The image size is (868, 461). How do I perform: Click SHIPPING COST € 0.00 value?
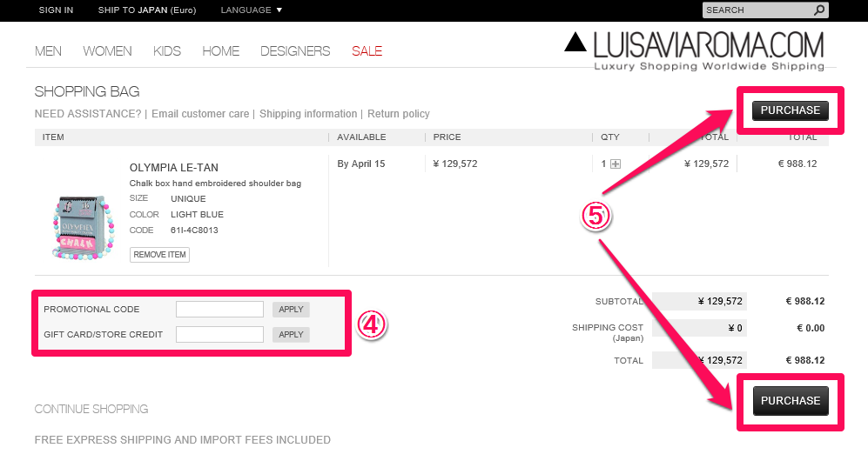(x=811, y=328)
